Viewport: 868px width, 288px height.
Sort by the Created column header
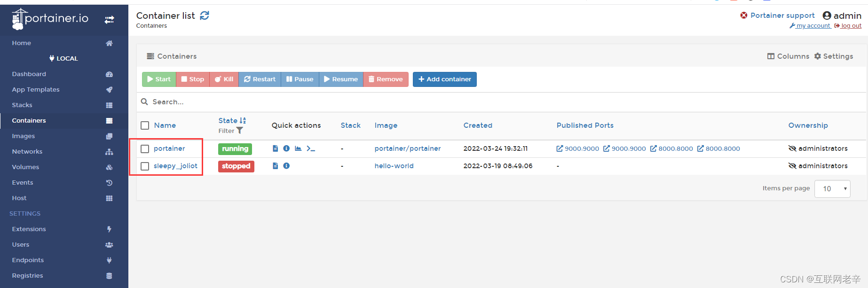(x=478, y=125)
